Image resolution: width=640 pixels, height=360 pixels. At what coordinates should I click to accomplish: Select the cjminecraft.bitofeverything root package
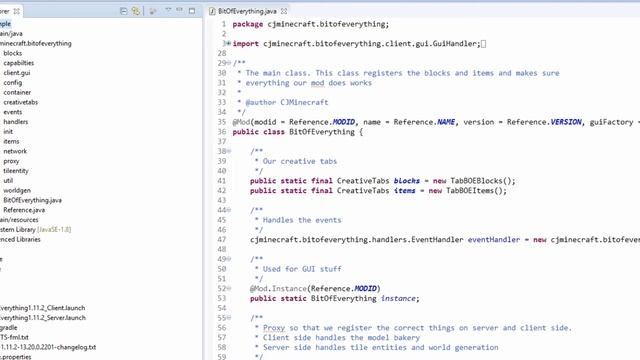click(36, 43)
